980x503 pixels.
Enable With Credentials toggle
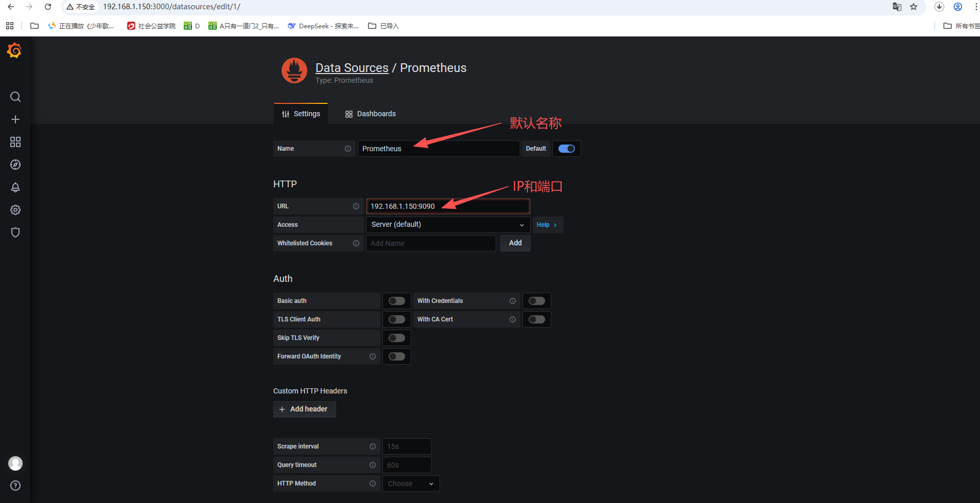537,301
